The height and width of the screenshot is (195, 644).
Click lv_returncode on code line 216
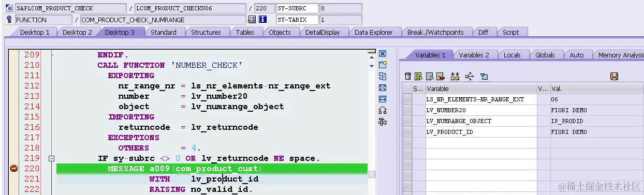(x=224, y=127)
